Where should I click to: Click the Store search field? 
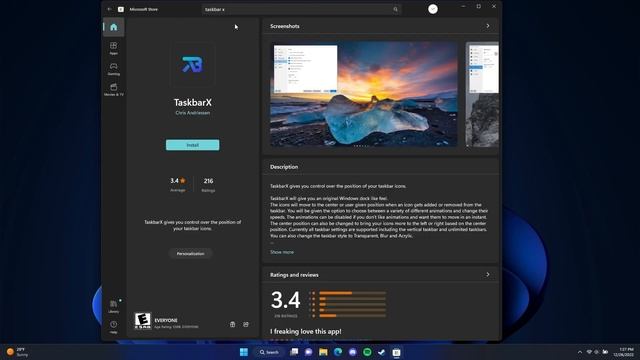[301, 9]
